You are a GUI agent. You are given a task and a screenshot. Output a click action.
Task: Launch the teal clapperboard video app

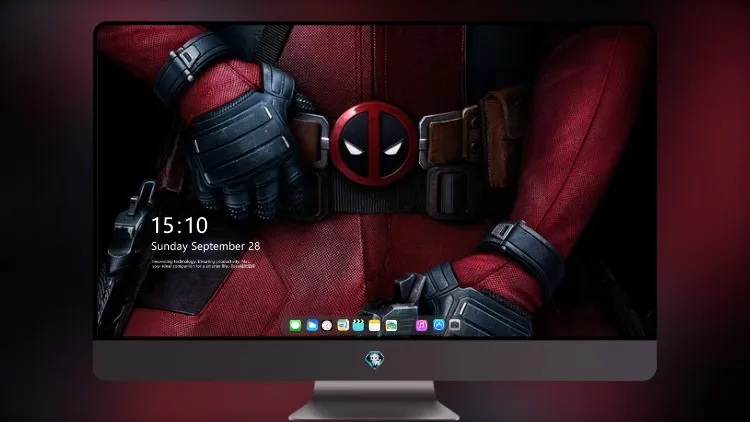coord(358,326)
